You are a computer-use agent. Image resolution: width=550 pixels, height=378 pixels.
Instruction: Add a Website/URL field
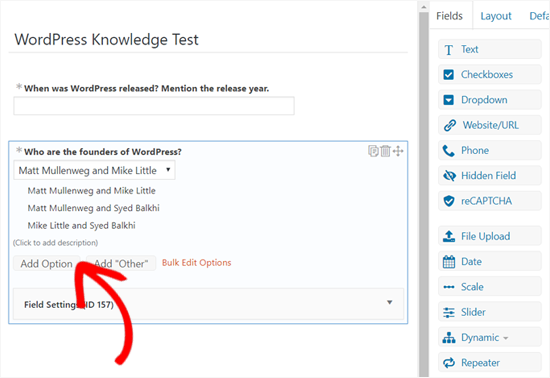click(489, 125)
